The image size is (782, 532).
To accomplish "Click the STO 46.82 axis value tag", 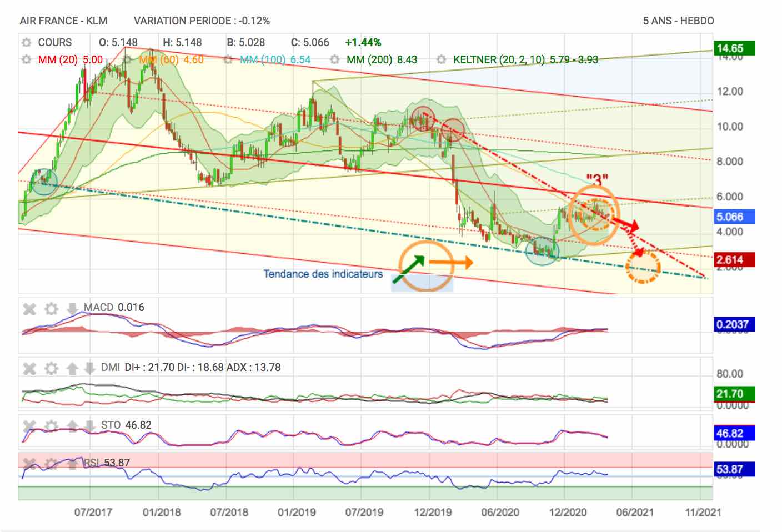I will pyautogui.click(x=734, y=433).
